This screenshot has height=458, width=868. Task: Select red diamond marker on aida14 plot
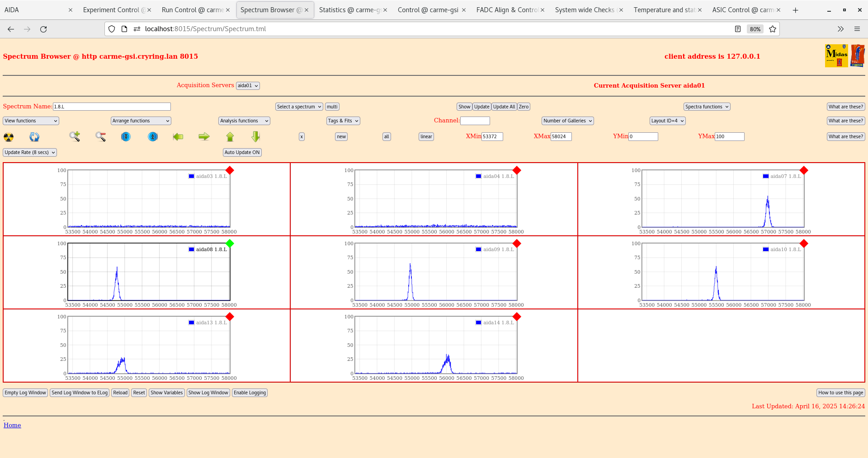pyautogui.click(x=517, y=317)
